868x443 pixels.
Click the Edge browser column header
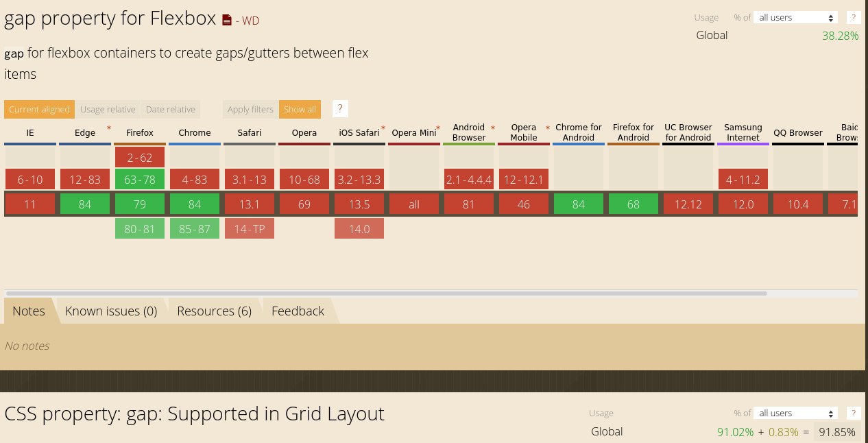(x=85, y=132)
